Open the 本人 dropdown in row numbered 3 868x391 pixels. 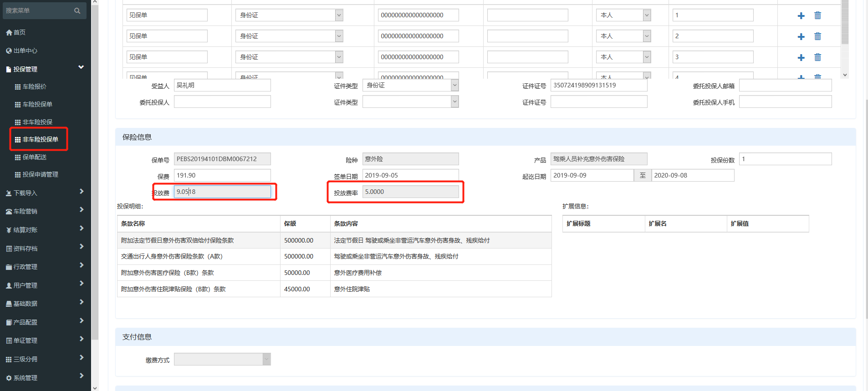[x=623, y=57]
